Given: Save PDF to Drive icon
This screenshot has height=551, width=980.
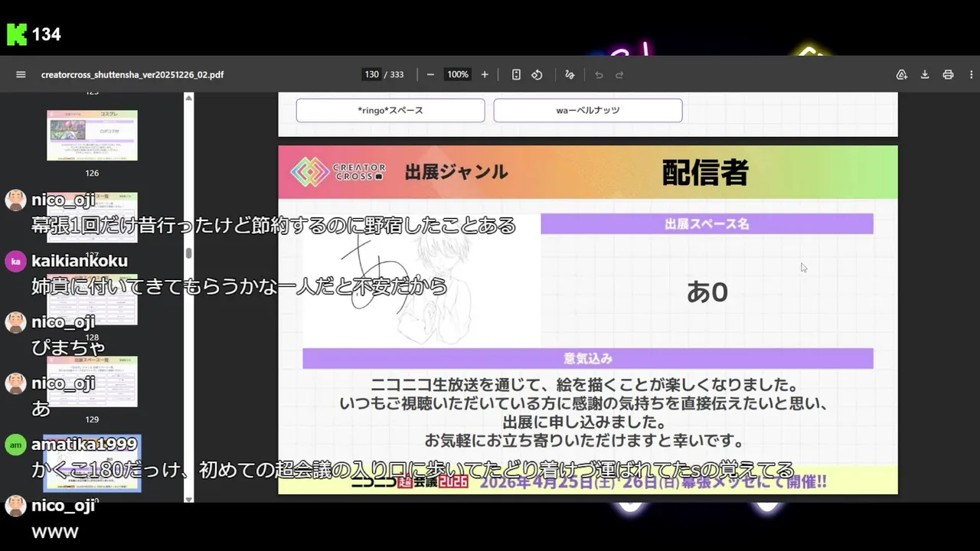Looking at the screenshot, I should coord(902,74).
